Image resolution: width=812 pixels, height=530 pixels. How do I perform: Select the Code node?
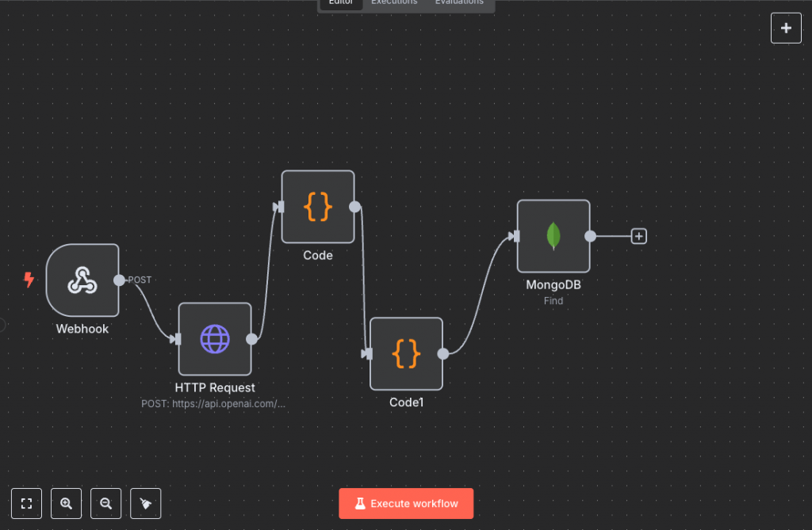click(317, 207)
